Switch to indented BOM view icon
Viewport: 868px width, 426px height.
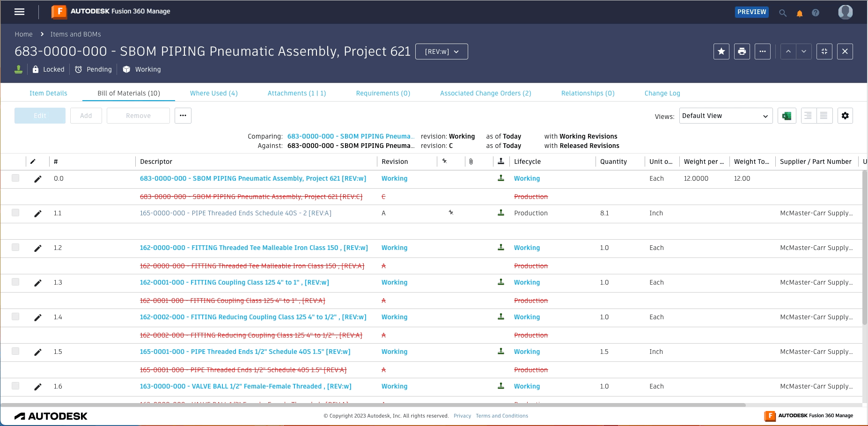[808, 116]
